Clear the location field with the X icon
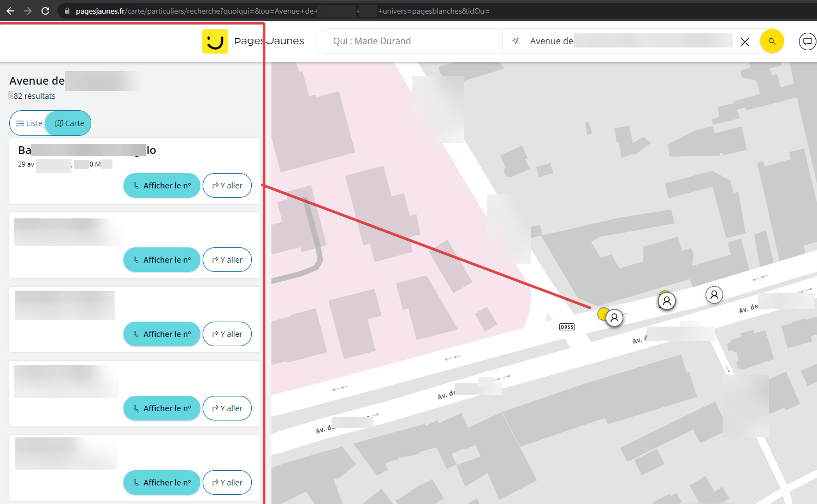Viewport: 817px width, 504px height. pos(744,41)
